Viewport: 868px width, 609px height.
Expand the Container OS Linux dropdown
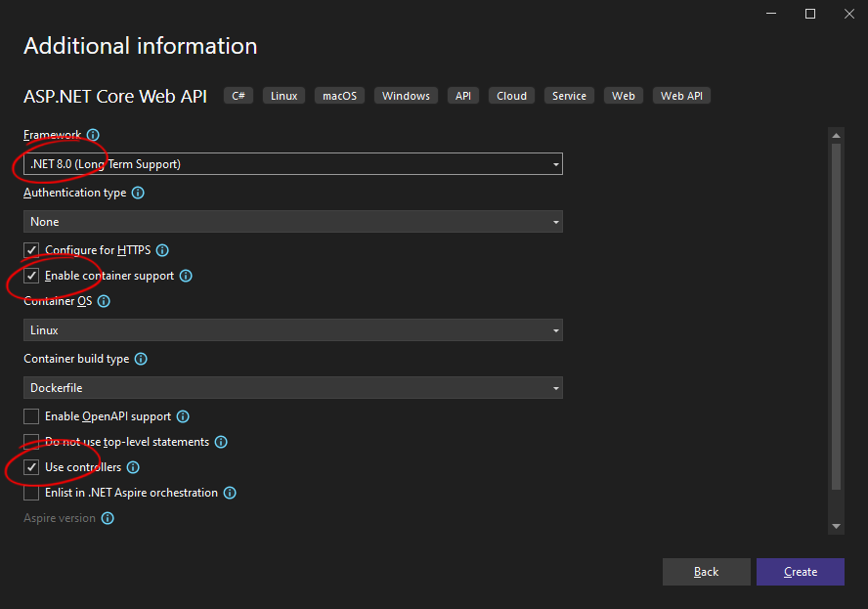tap(293, 330)
